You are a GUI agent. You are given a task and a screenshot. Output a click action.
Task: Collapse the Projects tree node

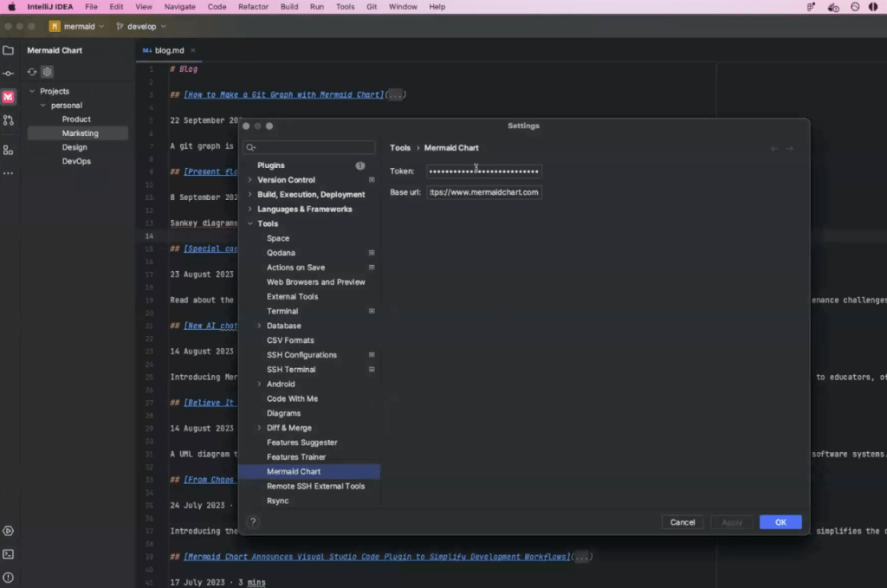[x=32, y=91]
